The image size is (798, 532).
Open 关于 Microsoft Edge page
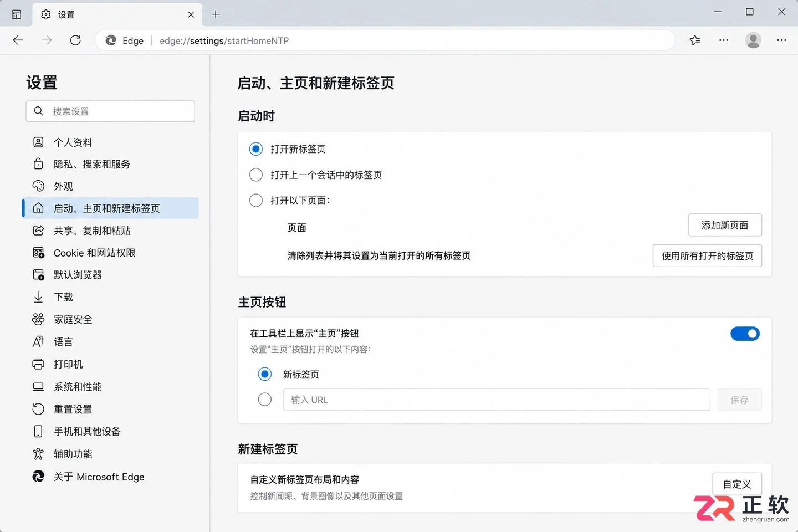pos(110,477)
